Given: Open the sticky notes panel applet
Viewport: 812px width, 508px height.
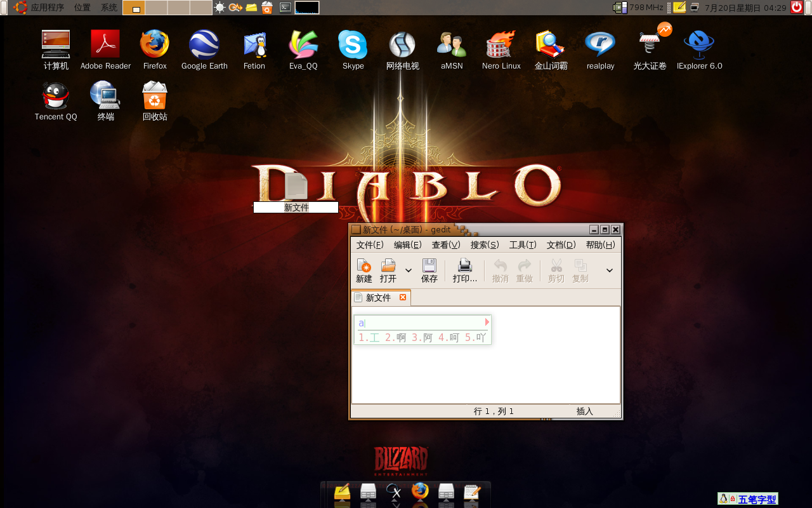Looking at the screenshot, I should point(679,8).
